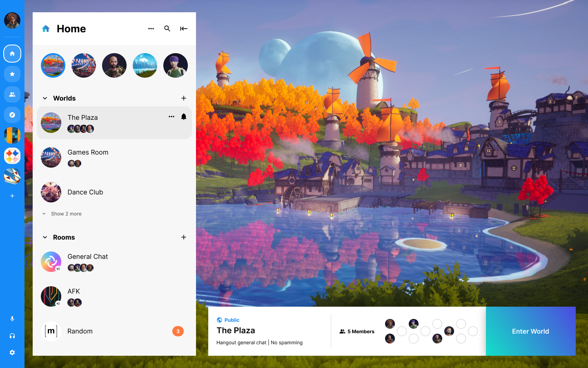Open Favourites star in left sidebar
Viewport: 588px width, 368px height.
coord(12,74)
